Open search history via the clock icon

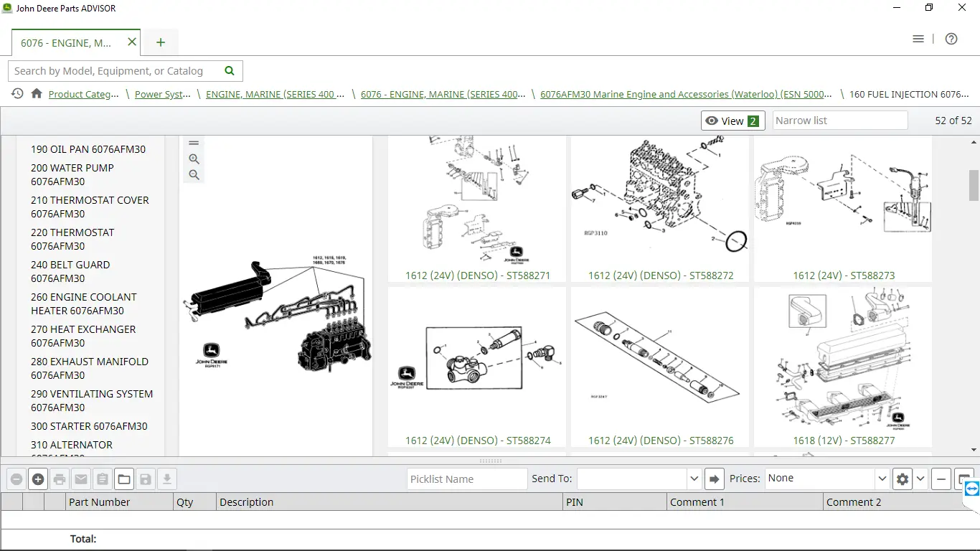click(16, 94)
